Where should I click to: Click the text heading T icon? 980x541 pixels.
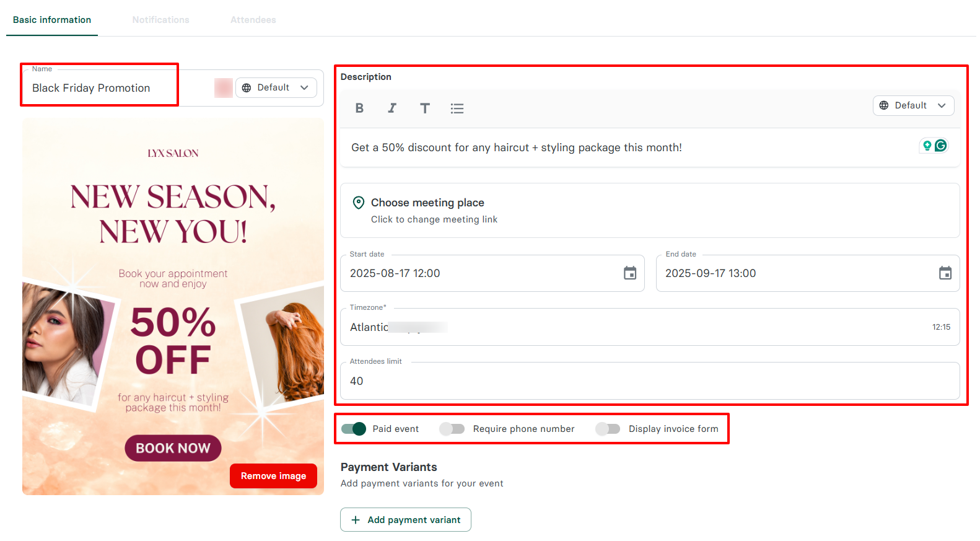coord(425,108)
